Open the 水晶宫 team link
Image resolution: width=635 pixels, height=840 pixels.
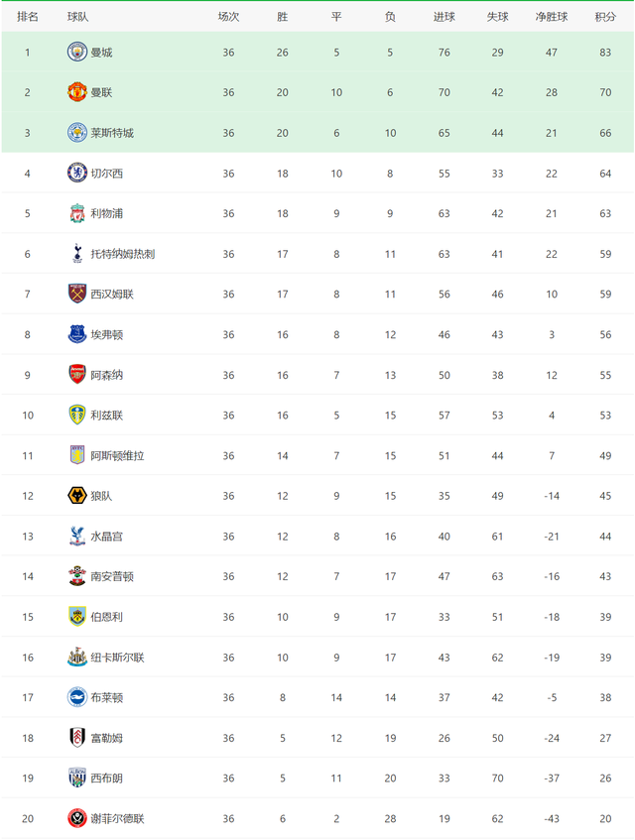(106, 537)
